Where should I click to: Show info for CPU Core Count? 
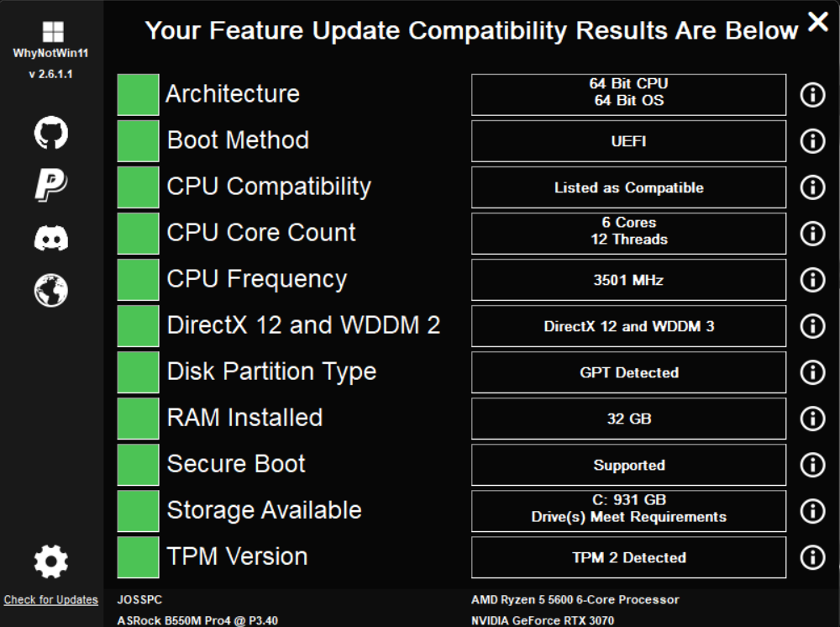click(x=812, y=233)
